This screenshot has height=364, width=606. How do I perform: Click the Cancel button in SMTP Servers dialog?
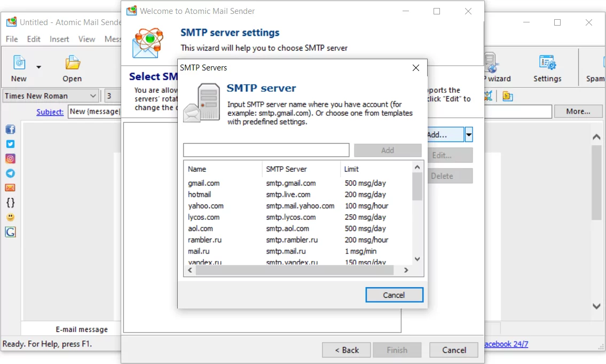point(394,295)
